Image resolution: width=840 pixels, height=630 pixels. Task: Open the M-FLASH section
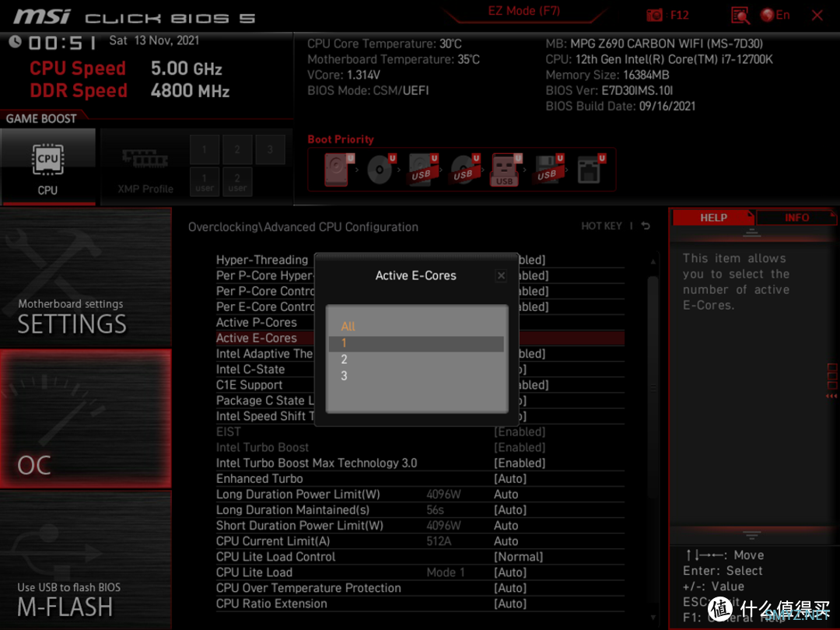(x=86, y=560)
